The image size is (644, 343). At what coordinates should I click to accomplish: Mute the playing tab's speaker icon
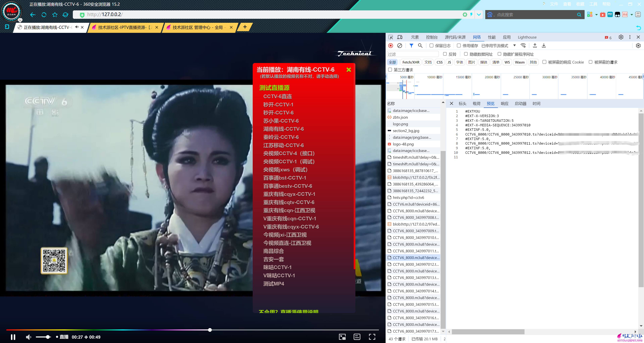coord(77,27)
